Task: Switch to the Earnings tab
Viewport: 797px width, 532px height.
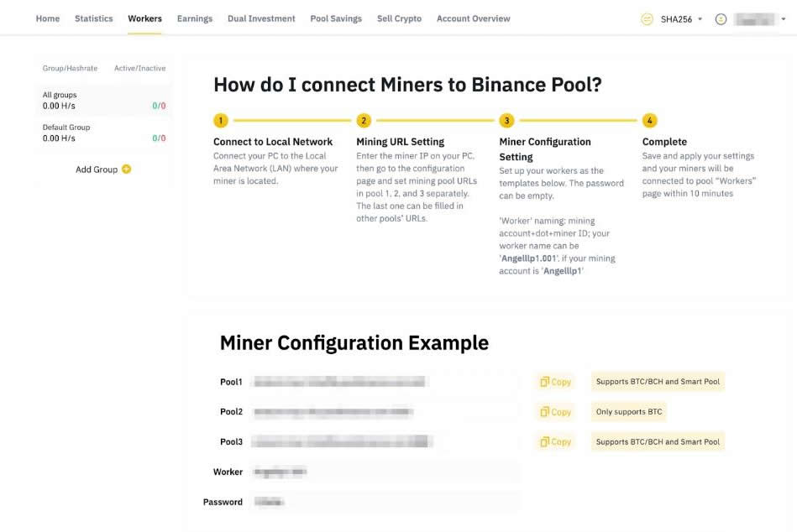Action: pyautogui.click(x=195, y=18)
